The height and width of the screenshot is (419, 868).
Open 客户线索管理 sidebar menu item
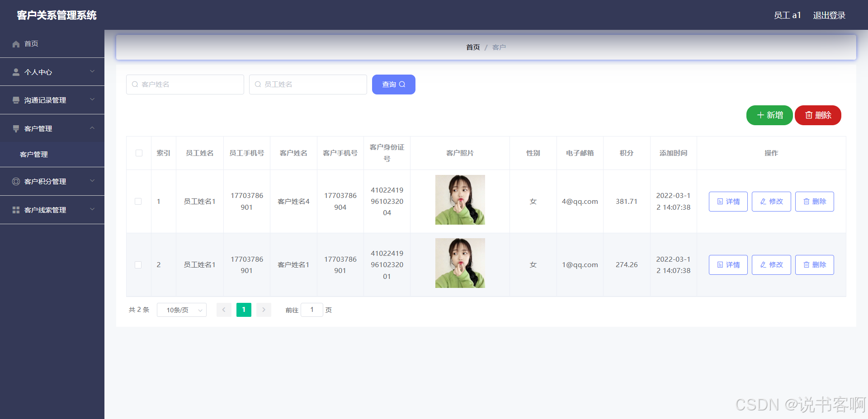52,210
